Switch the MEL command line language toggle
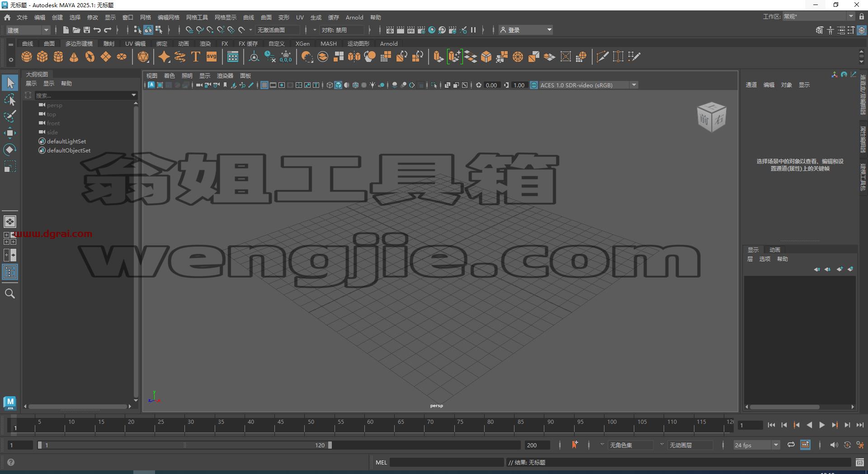This screenshot has width=868, height=474. (381, 462)
